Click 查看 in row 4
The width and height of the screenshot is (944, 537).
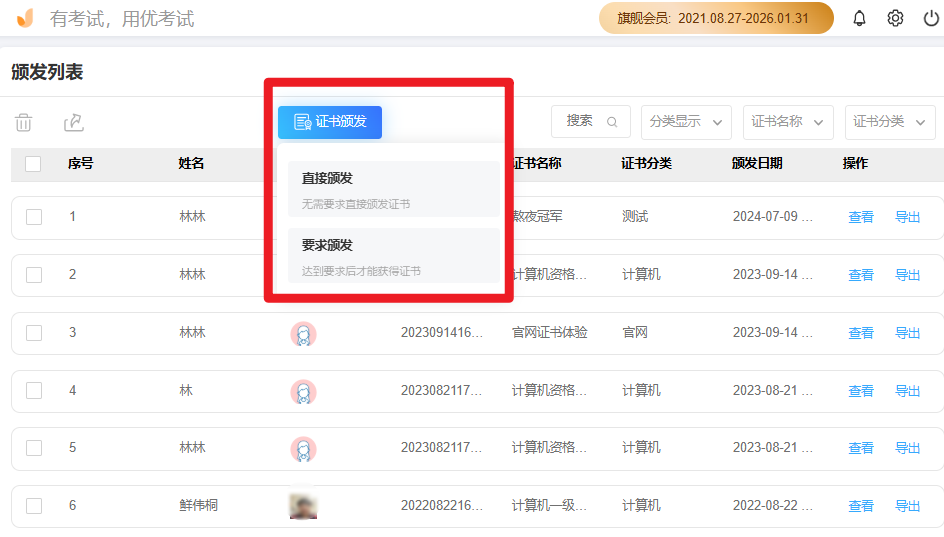pos(860,391)
